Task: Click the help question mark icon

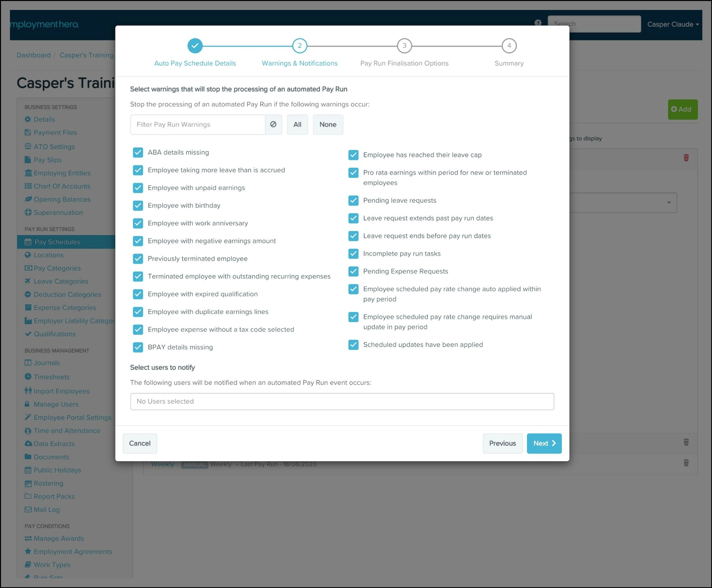Action: click(538, 23)
